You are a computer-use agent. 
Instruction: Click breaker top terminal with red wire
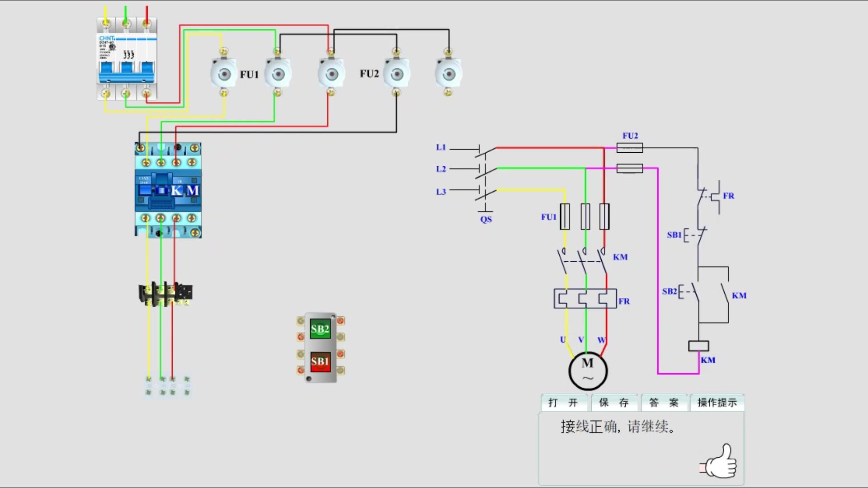(x=146, y=23)
